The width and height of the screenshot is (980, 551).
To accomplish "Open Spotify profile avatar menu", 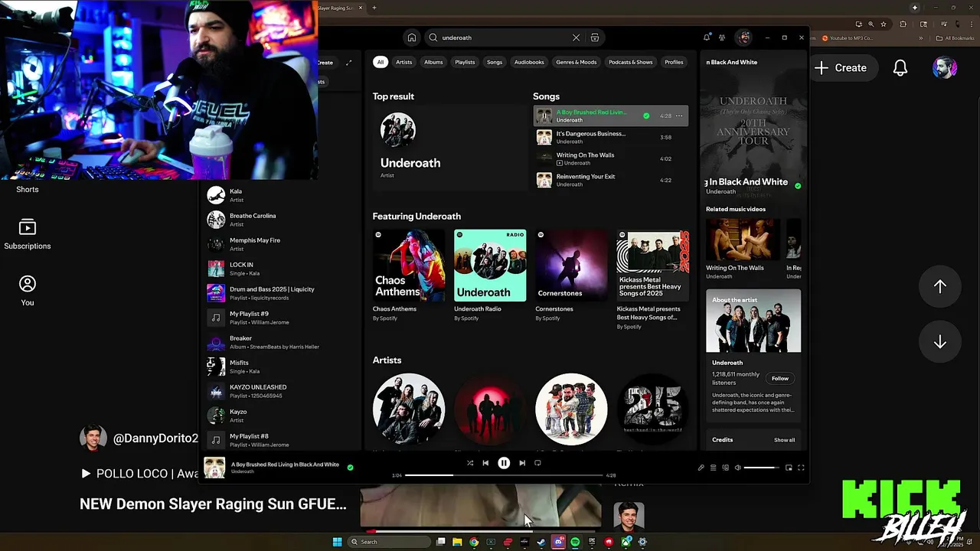I will click(x=744, y=37).
